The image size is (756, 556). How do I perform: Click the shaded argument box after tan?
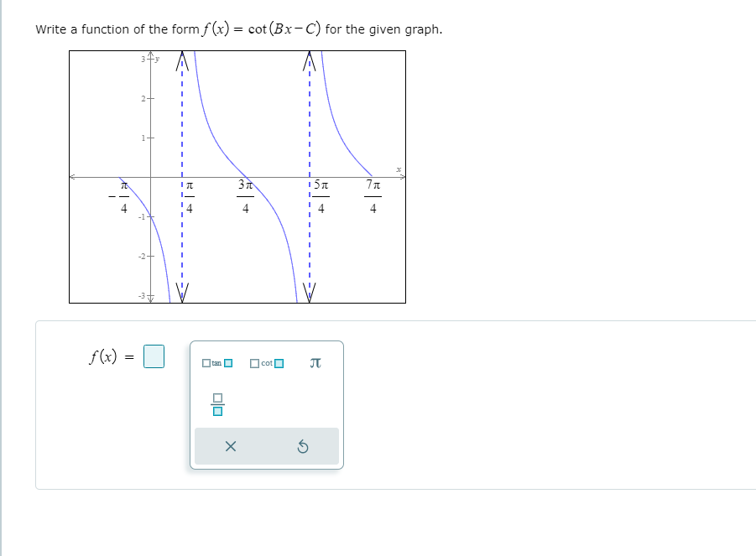click(228, 363)
